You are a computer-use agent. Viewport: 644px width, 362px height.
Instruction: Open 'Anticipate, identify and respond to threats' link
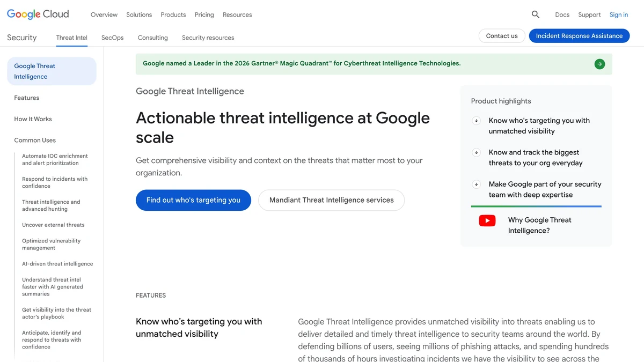tap(52, 339)
